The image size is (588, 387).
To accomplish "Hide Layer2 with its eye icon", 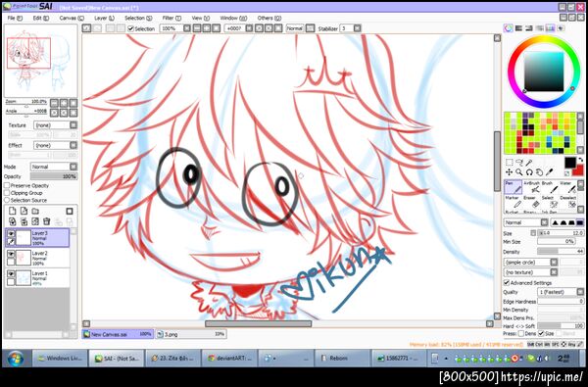I will tap(11, 254).
